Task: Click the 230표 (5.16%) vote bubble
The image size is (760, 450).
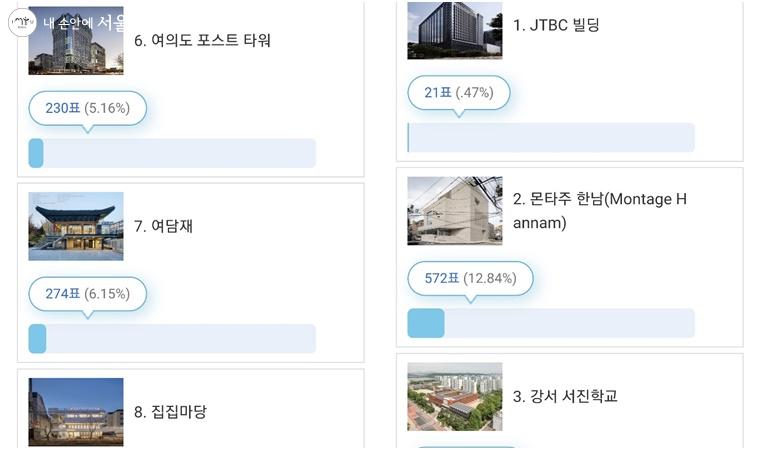Action: pyautogui.click(x=87, y=108)
